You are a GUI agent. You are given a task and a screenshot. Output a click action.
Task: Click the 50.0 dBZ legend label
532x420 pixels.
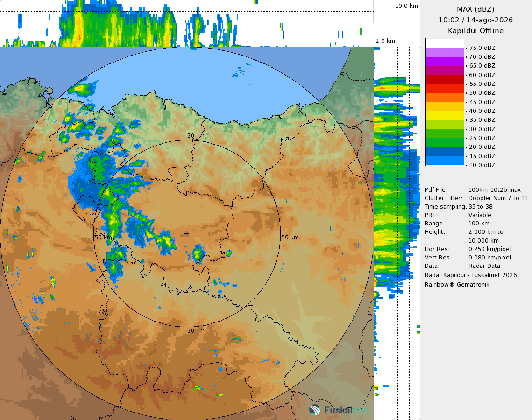482,93
